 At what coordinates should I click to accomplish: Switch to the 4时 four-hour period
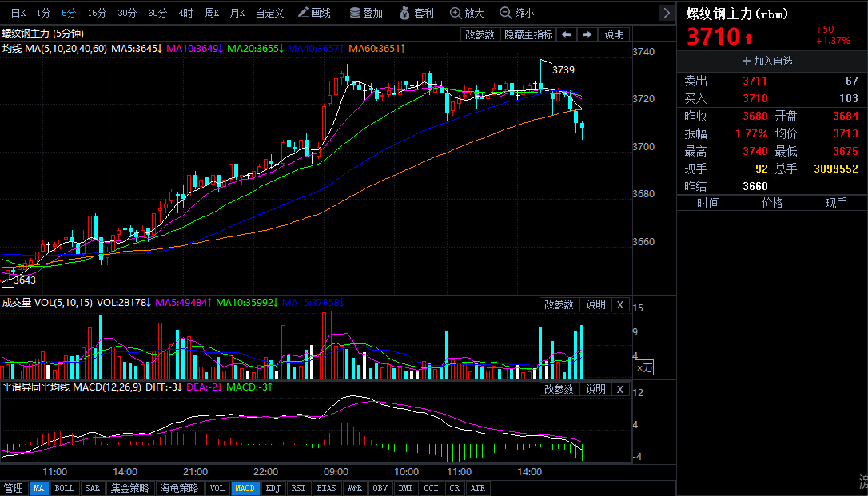(x=185, y=13)
